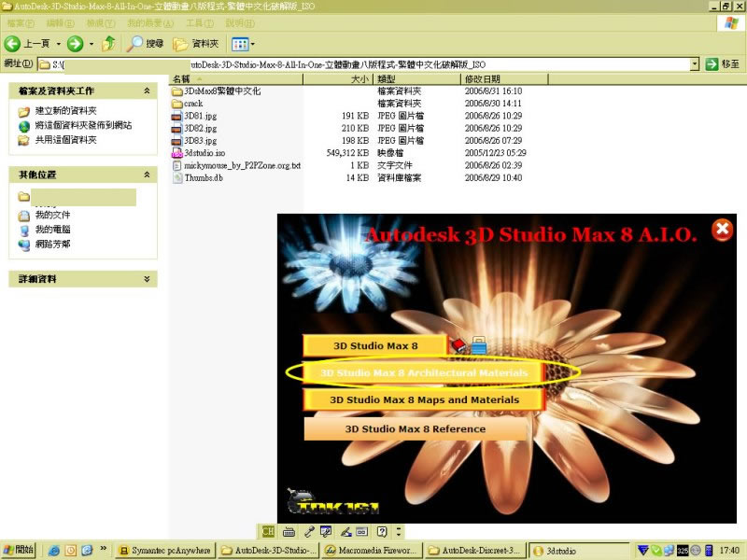Viewport: 747px width, 560px height.
Task: Select the 3D81.jpg image file icon
Action: pyautogui.click(x=176, y=116)
